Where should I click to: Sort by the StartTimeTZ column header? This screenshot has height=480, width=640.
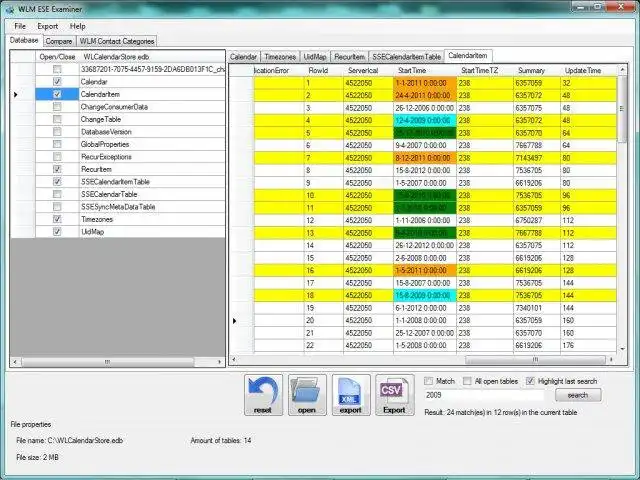point(485,71)
